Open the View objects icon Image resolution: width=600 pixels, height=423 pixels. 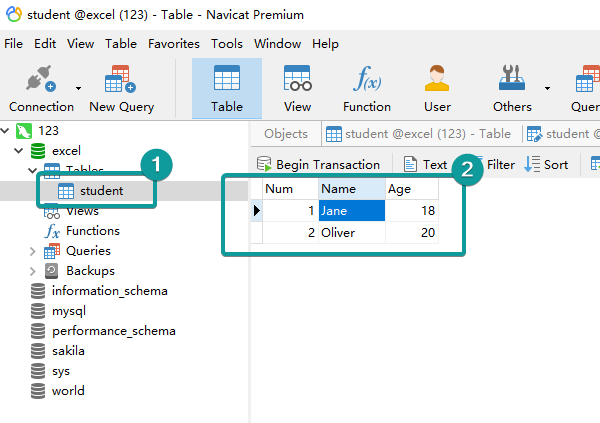(x=297, y=81)
